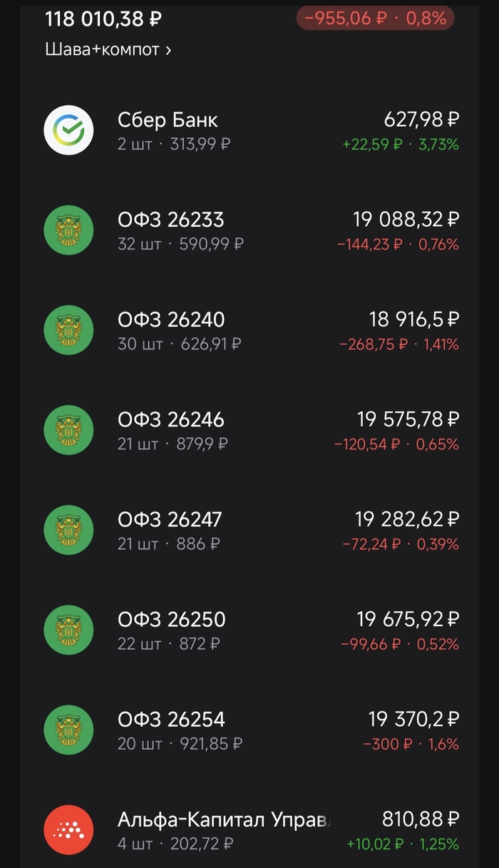Click Сбер Банк gain +22,59 ₽ figure
This screenshot has width=499, height=868.
click(372, 145)
